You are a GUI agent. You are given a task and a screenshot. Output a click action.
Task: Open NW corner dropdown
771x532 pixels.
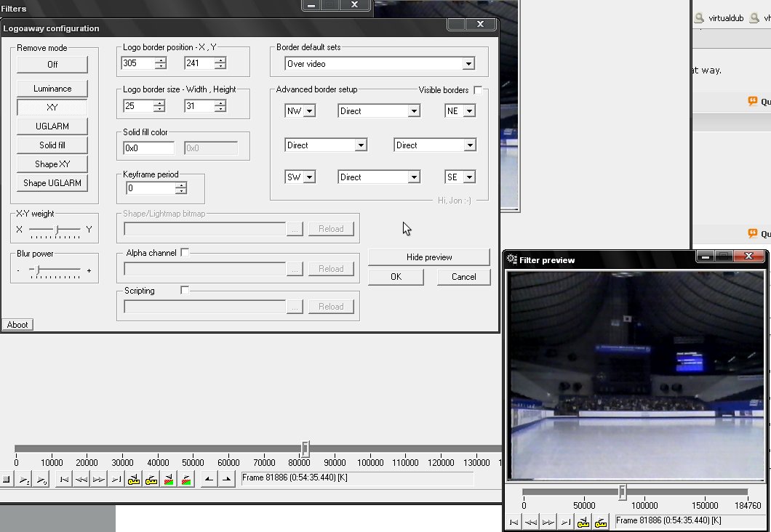pos(309,111)
